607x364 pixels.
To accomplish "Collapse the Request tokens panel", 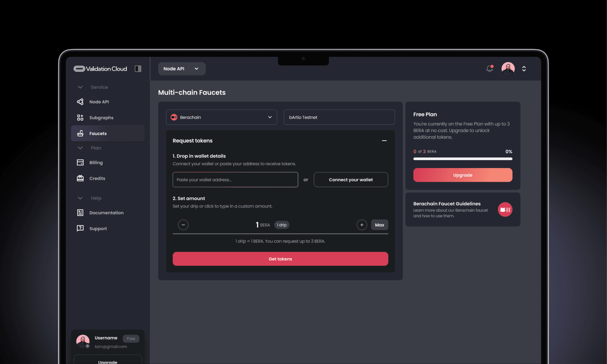I will (384, 141).
